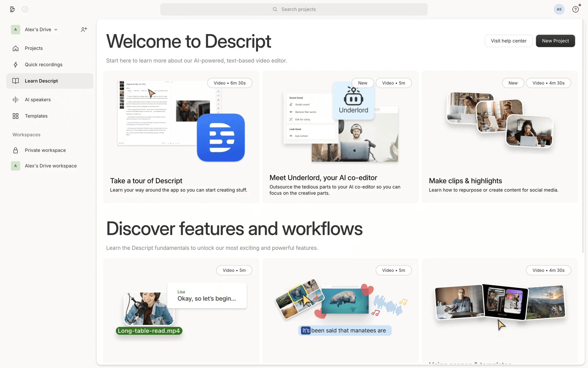The height and width of the screenshot is (368, 588).
Task: Click the invite members icon
Action: [x=84, y=29]
